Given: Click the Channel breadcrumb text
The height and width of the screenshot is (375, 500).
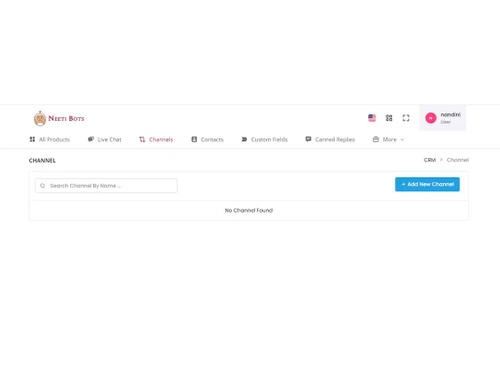Looking at the screenshot, I should (x=458, y=160).
